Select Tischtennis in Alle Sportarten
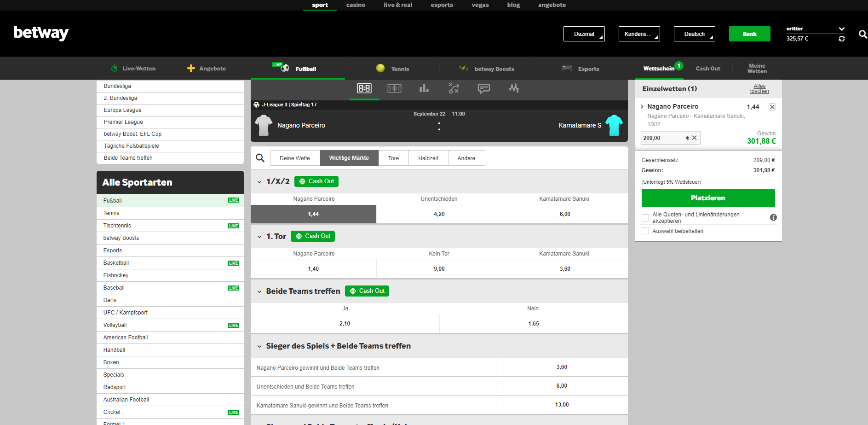 [x=170, y=226]
